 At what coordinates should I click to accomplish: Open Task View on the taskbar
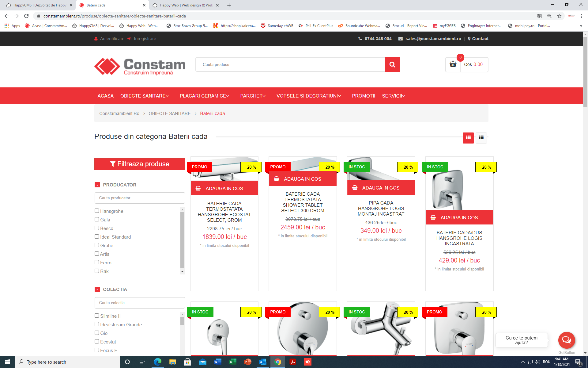142,362
